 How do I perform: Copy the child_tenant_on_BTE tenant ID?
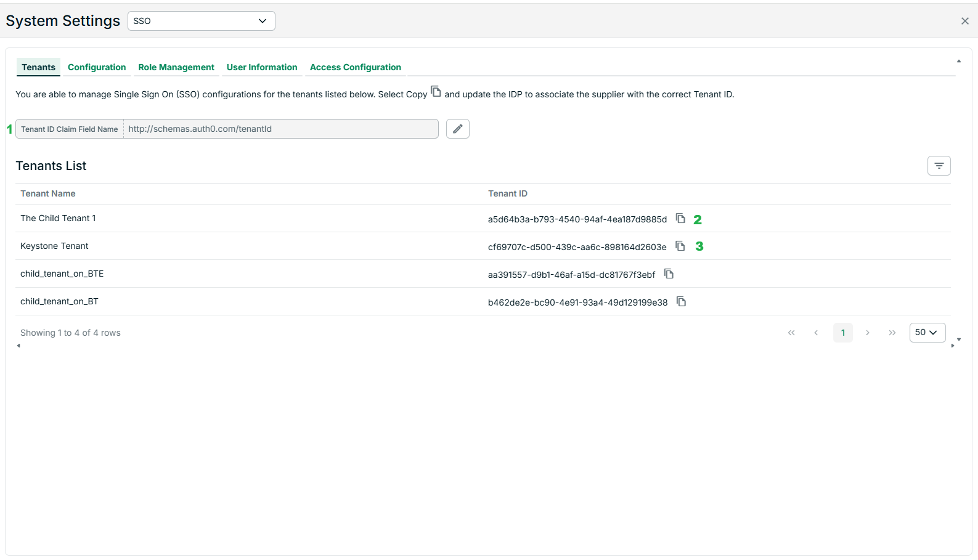[669, 274]
